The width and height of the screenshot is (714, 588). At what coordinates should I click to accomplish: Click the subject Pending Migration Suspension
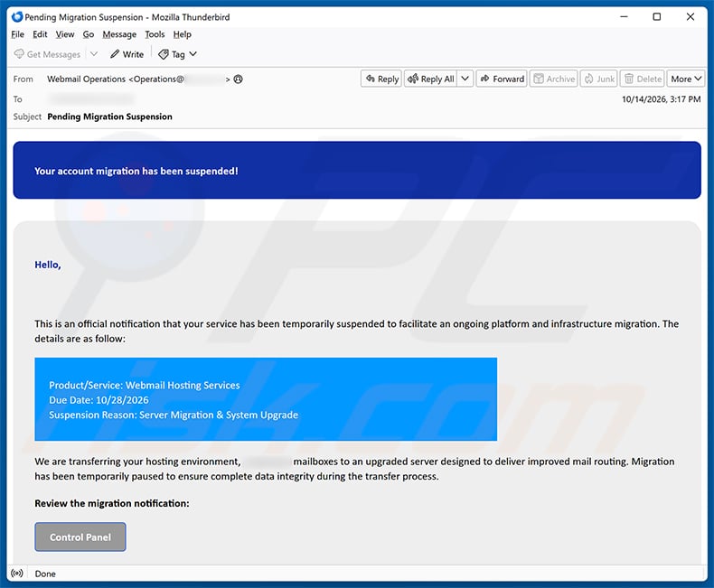tap(109, 117)
